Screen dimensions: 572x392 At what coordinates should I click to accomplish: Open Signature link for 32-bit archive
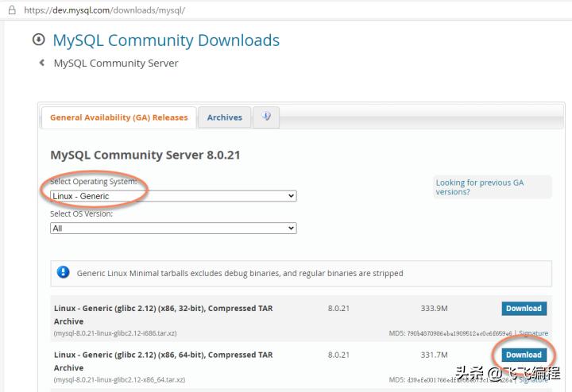533,333
